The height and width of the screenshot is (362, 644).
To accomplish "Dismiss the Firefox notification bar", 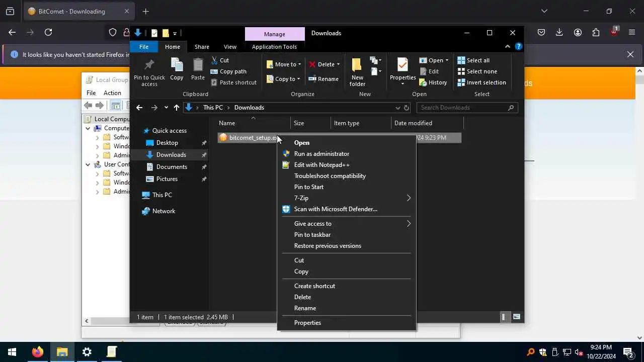I will pos(630,54).
